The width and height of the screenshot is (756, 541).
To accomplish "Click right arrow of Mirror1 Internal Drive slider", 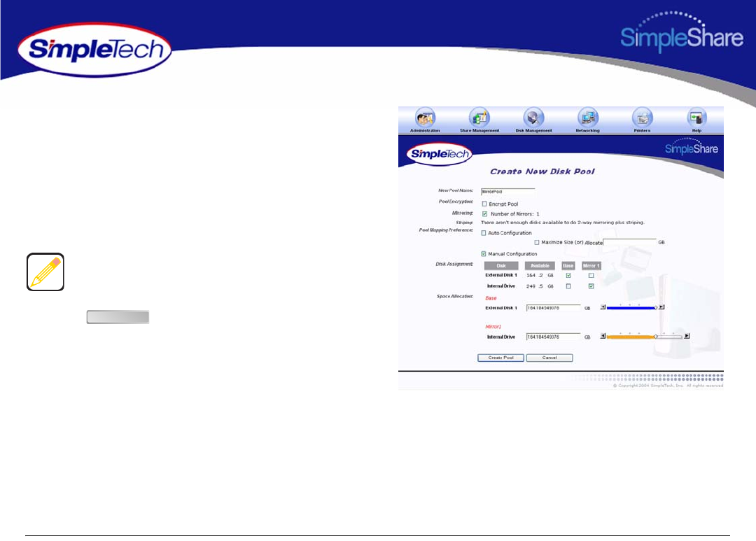I will [x=687, y=336].
